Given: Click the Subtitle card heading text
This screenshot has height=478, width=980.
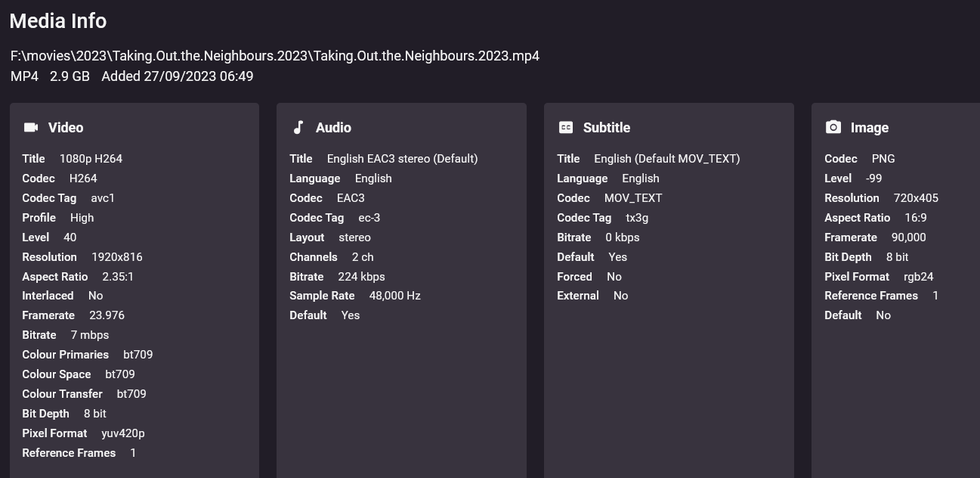Looking at the screenshot, I should [x=607, y=128].
